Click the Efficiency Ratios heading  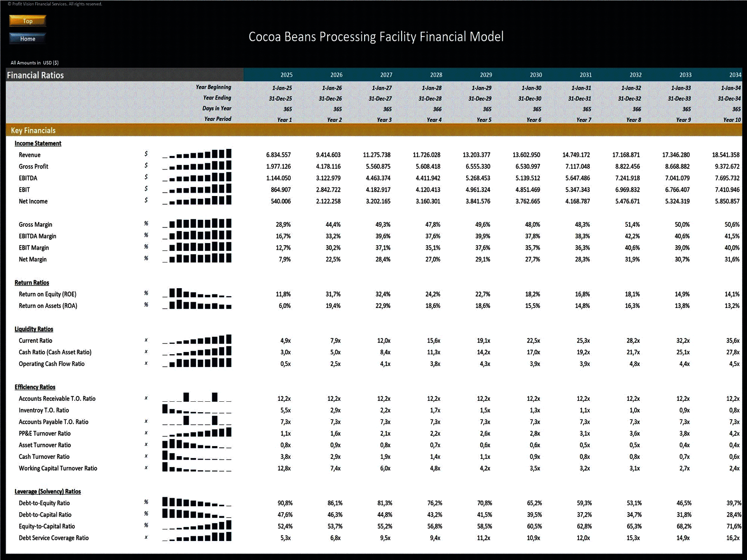(x=35, y=387)
